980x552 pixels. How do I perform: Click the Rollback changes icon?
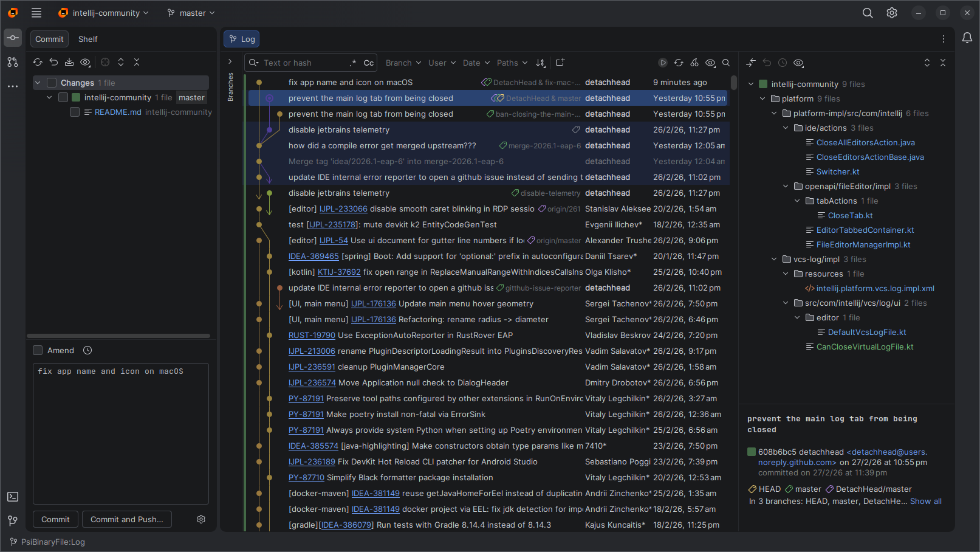pos(53,62)
